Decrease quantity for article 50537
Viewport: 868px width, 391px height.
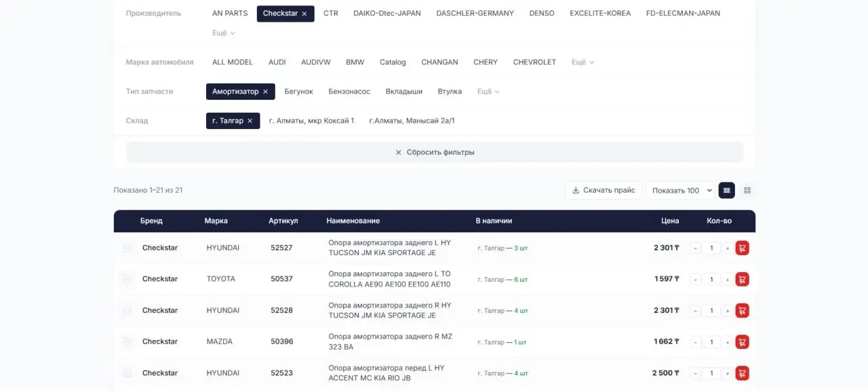coord(695,280)
